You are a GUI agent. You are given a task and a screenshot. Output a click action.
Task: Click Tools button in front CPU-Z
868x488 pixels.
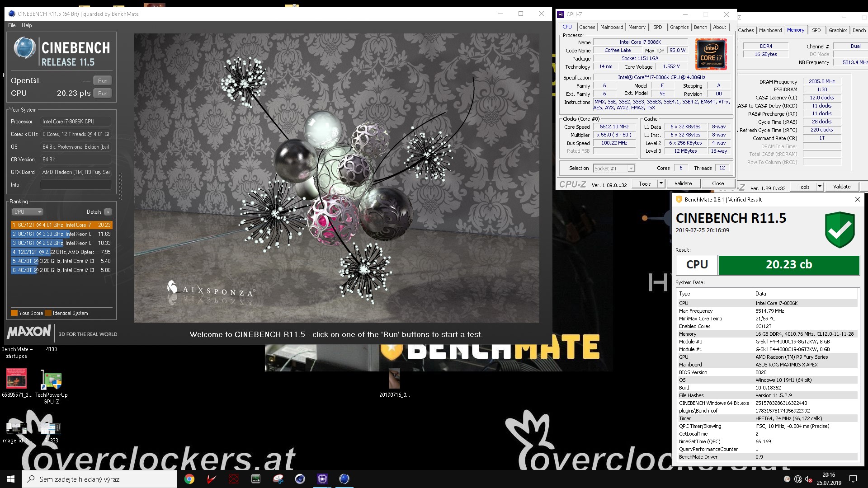pyautogui.click(x=645, y=183)
